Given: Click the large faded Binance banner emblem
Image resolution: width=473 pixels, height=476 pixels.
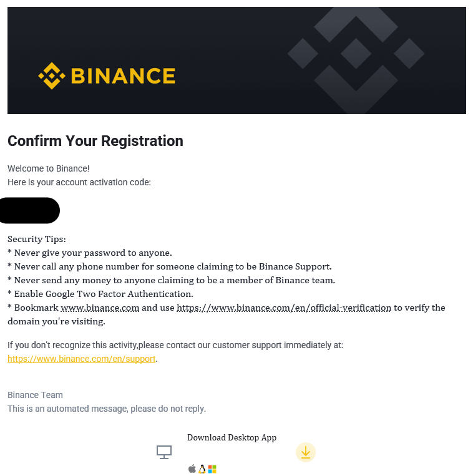Looking at the screenshot, I should [356, 60].
